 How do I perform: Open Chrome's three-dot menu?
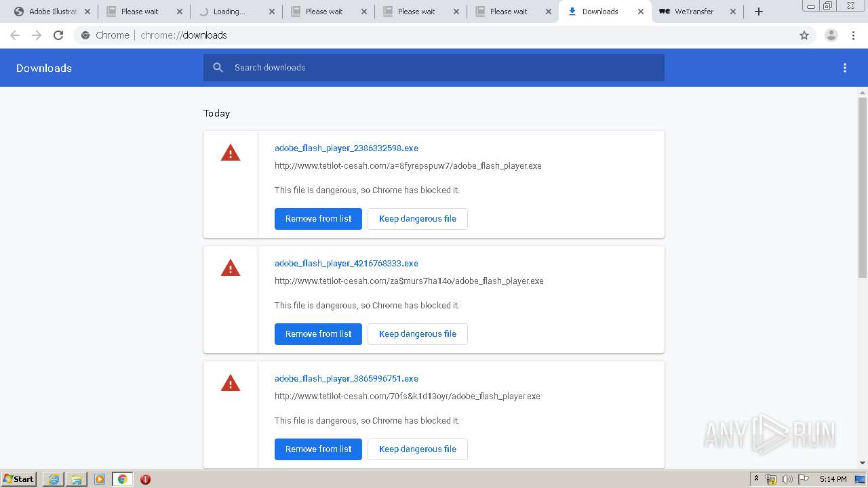(853, 35)
